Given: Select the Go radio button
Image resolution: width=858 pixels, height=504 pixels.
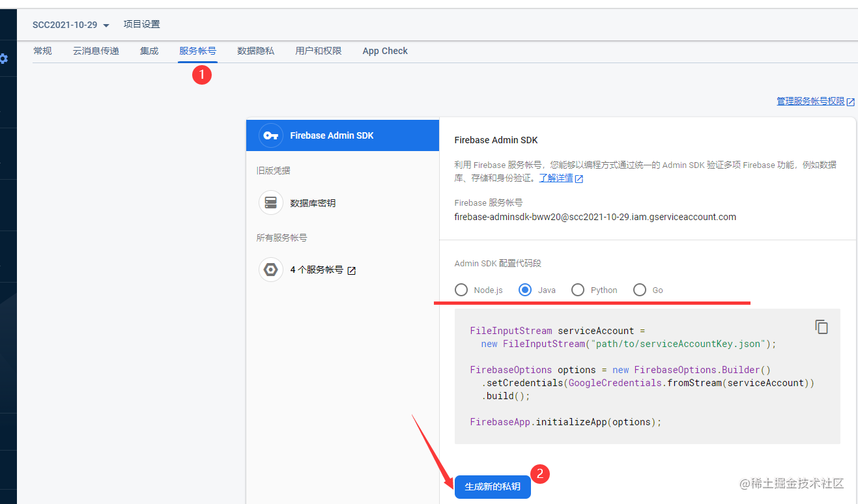Looking at the screenshot, I should pyautogui.click(x=640, y=290).
